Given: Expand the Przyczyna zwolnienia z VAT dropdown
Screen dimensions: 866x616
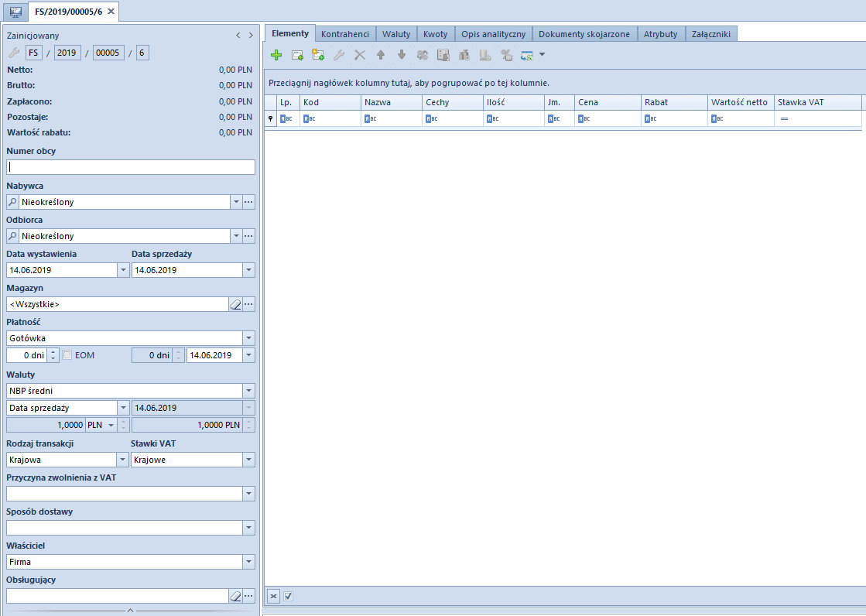Looking at the screenshot, I should click(248, 494).
